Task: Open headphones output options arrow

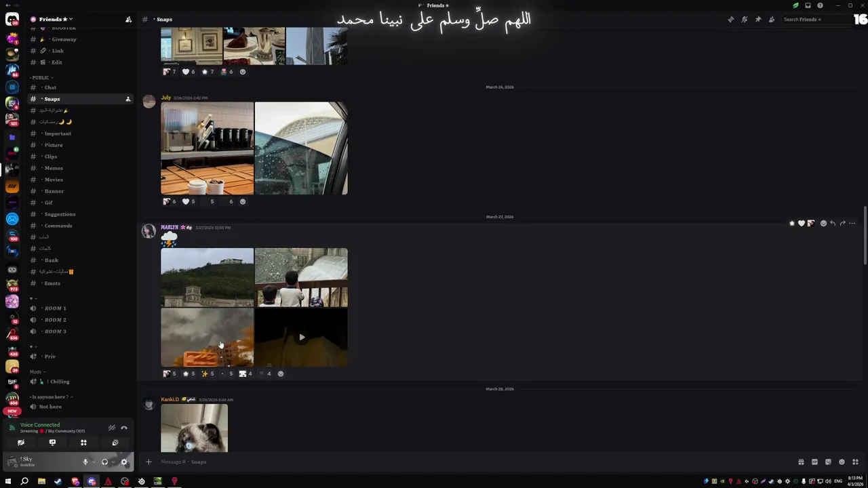Action: pos(113,462)
